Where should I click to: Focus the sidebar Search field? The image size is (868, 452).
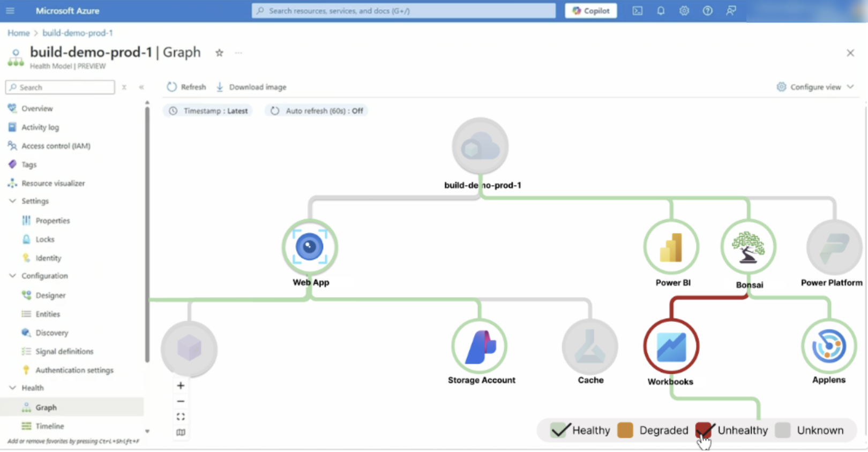(x=60, y=87)
